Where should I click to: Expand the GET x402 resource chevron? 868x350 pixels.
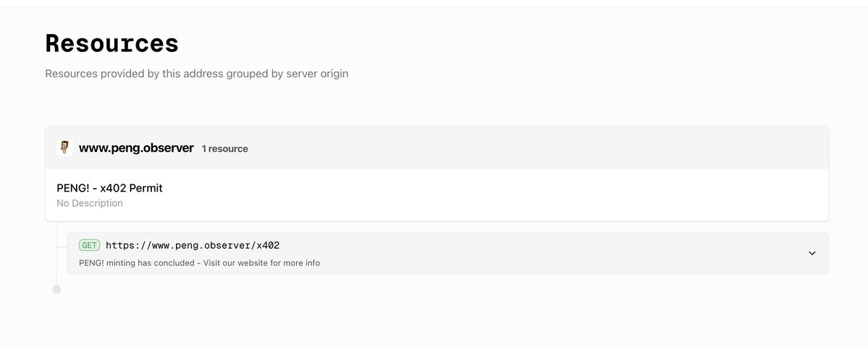click(x=812, y=253)
